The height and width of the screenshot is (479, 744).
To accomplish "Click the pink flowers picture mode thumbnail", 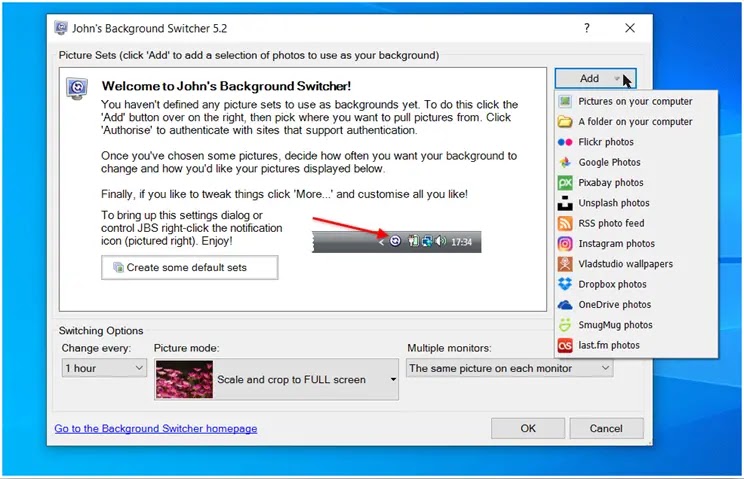I will 184,379.
